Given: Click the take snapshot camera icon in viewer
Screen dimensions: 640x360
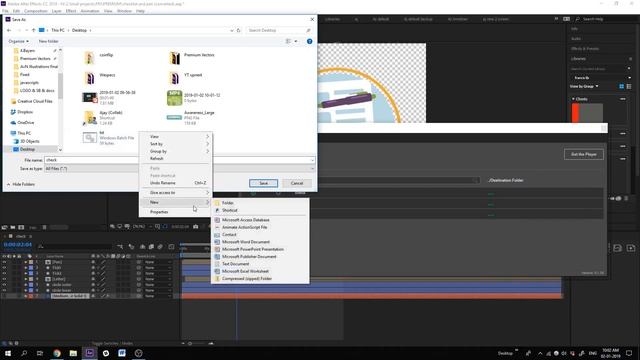Looking at the screenshot, I should 196,227.
